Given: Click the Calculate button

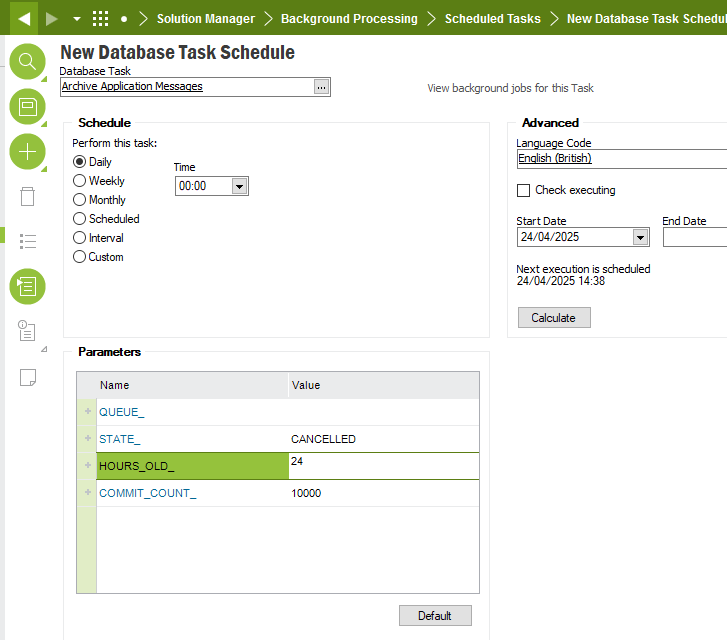Looking at the screenshot, I should pyautogui.click(x=554, y=318).
